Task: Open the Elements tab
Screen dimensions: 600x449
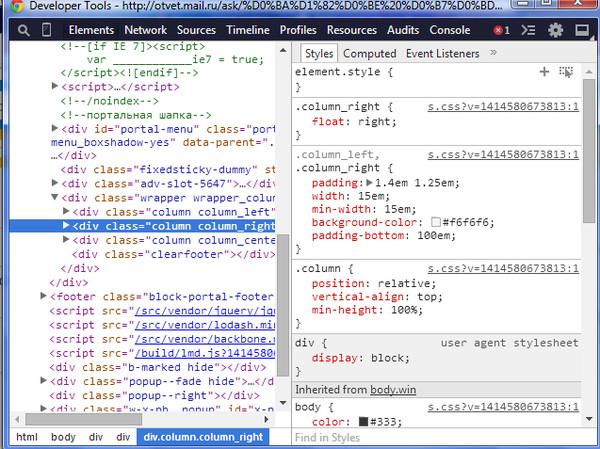Action: coord(91,30)
